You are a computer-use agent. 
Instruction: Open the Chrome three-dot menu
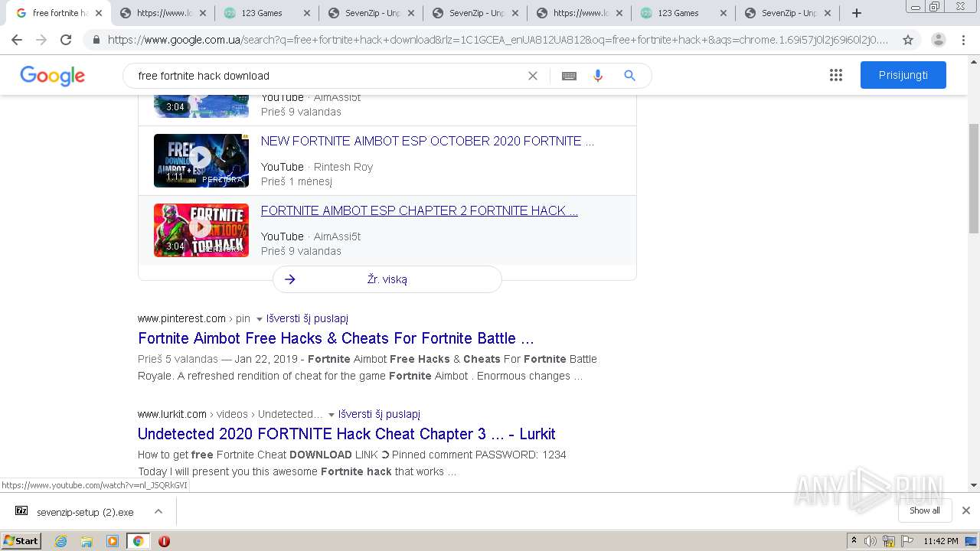pos(965,40)
